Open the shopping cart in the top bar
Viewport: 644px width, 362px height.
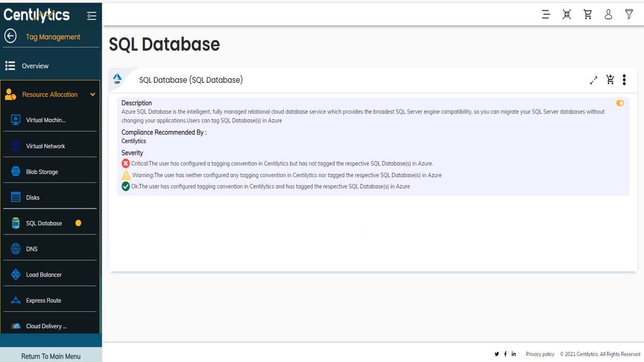pyautogui.click(x=587, y=14)
